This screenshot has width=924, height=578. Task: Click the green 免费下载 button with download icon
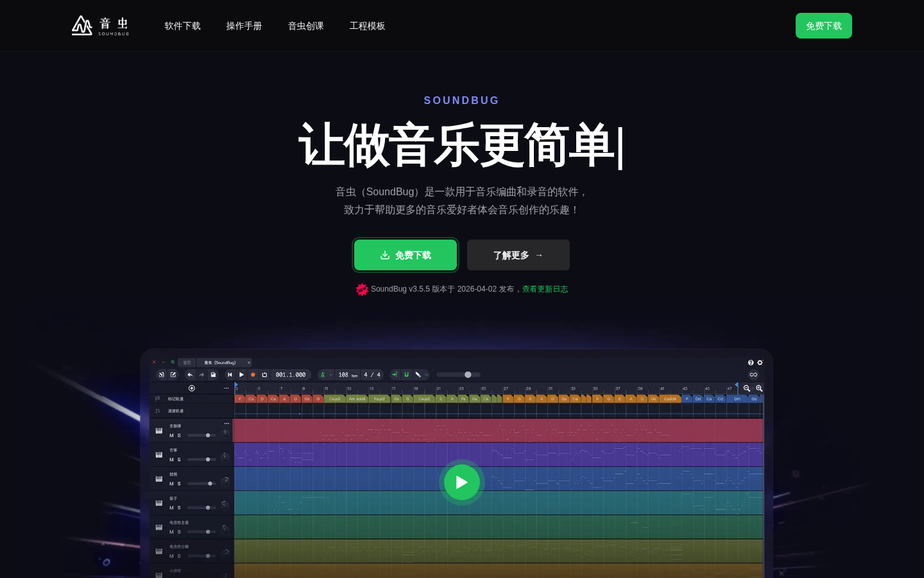point(406,255)
